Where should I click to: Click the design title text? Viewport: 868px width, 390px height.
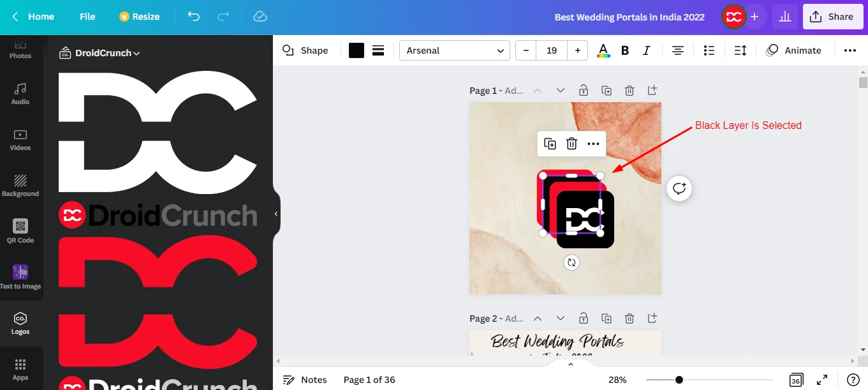coord(629,17)
